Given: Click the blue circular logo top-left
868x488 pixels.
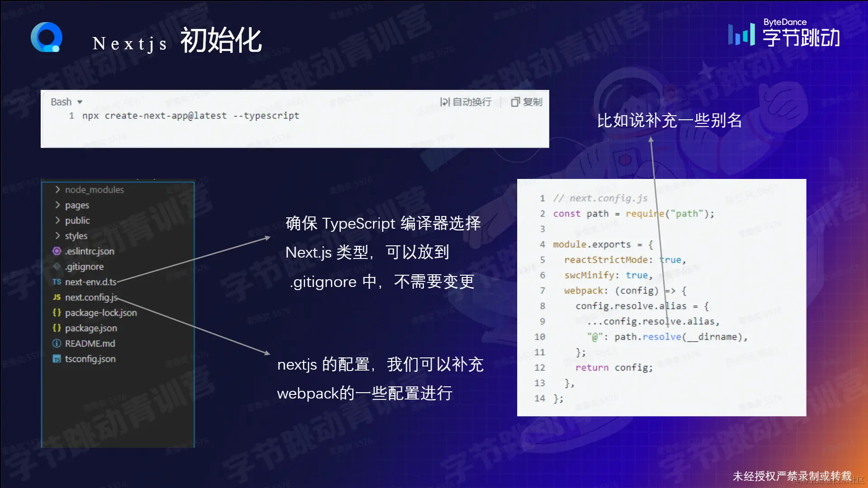Looking at the screenshot, I should (x=46, y=38).
